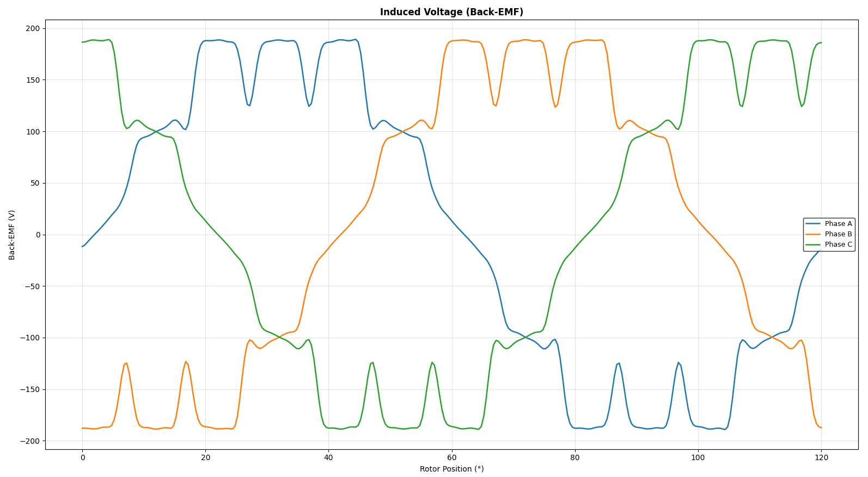868x477 pixels.
Task: Click the y-axis tick label 0
Action: (x=39, y=235)
